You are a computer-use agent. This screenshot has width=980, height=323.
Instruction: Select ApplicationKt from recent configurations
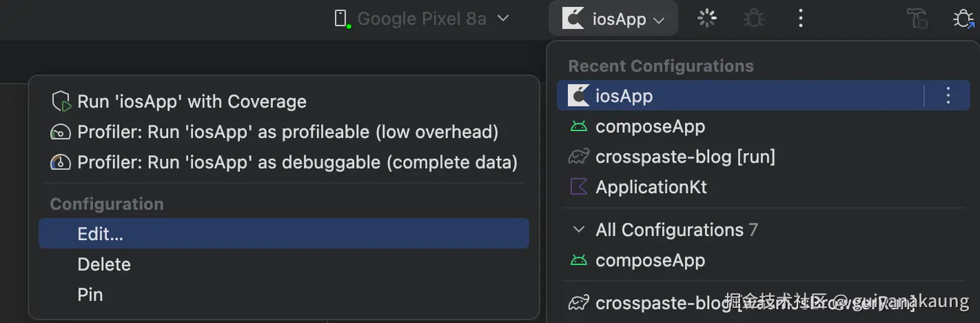(x=651, y=187)
